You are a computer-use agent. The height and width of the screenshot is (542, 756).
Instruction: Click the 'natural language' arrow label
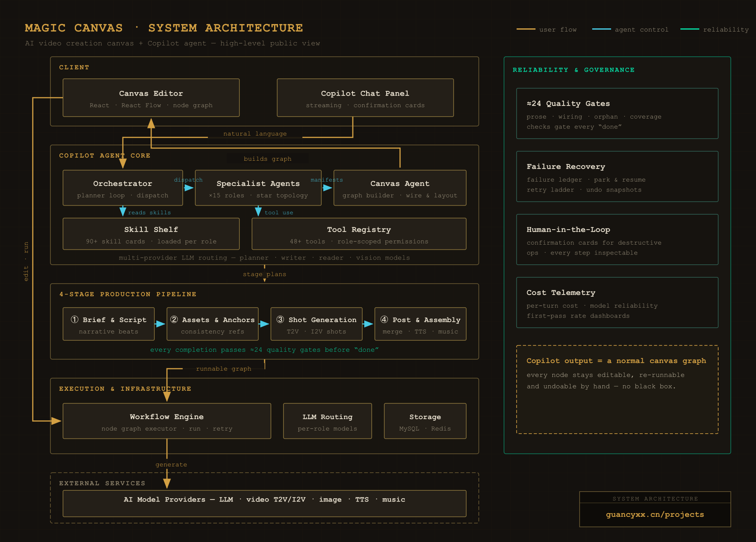[255, 134]
